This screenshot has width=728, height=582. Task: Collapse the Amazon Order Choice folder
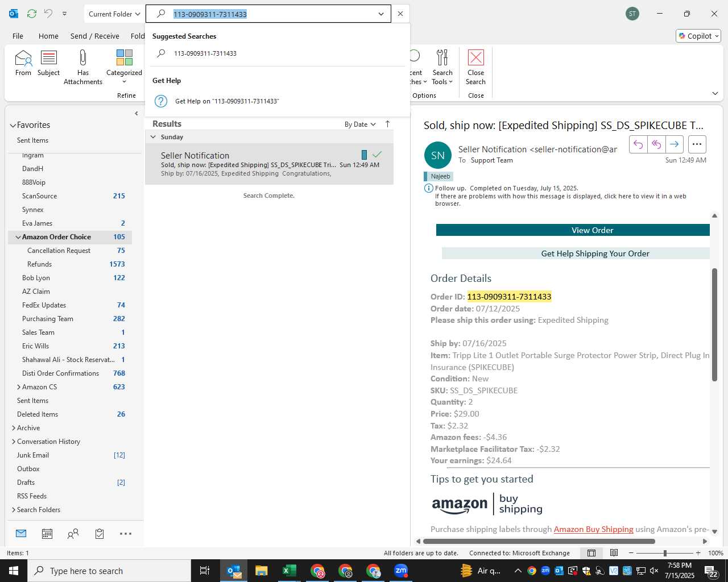pos(18,237)
